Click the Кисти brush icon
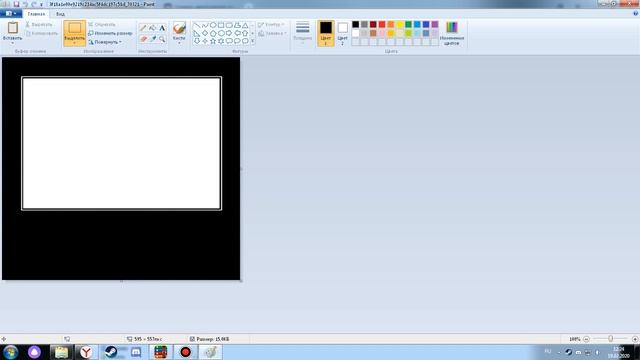This screenshot has width=640, height=360. (x=179, y=28)
